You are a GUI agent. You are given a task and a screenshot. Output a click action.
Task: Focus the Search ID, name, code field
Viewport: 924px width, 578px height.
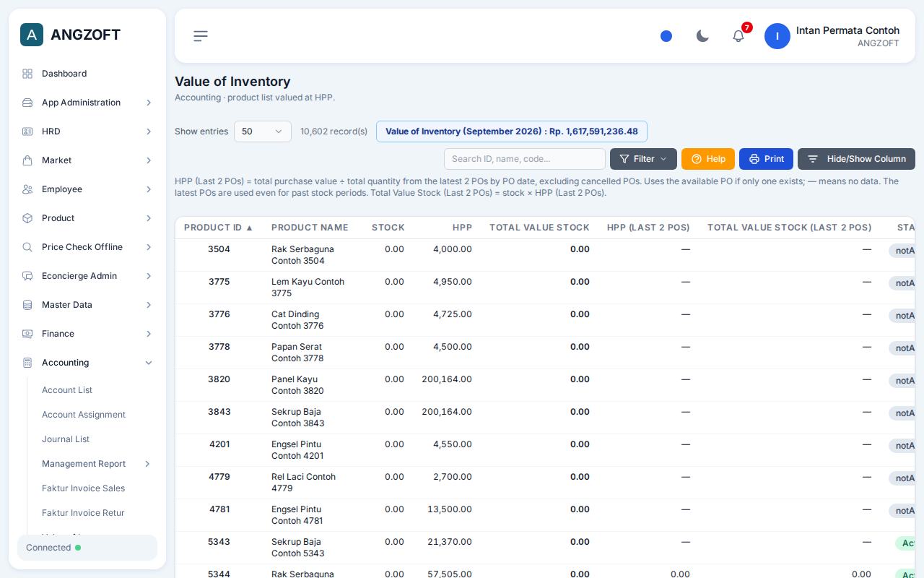click(525, 159)
